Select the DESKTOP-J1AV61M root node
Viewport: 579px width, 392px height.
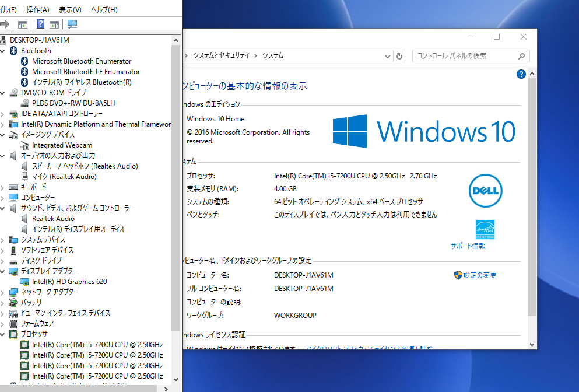[39, 40]
